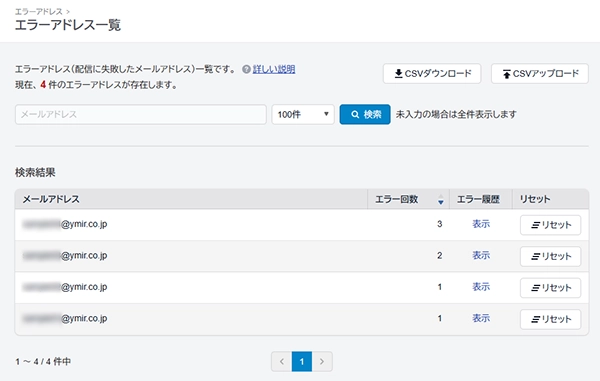Open the 詳しい説明 link
This screenshot has height=381, width=600.
[x=274, y=69]
